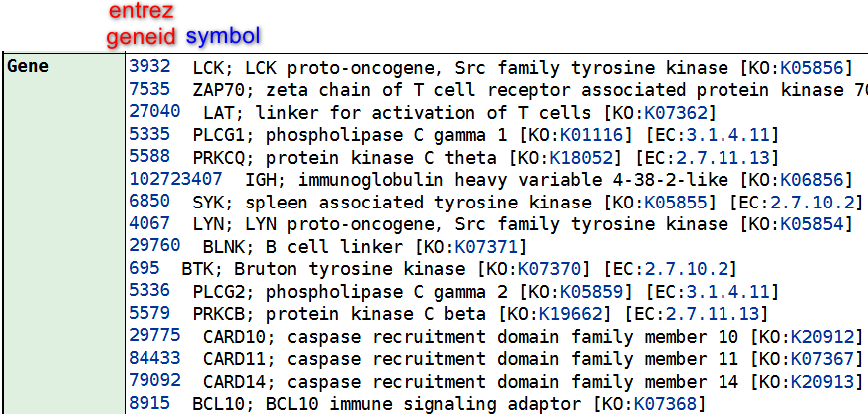
Task: Open the K18052 KO link
Action: tap(581, 158)
